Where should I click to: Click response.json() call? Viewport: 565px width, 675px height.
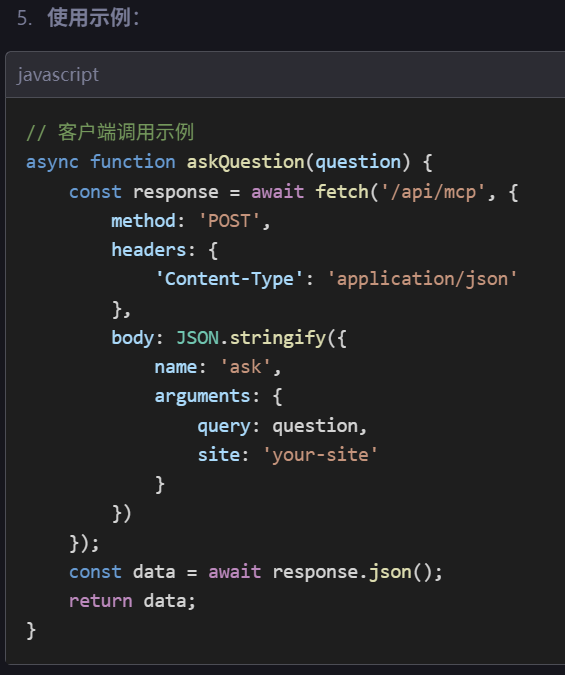[x=353, y=572]
